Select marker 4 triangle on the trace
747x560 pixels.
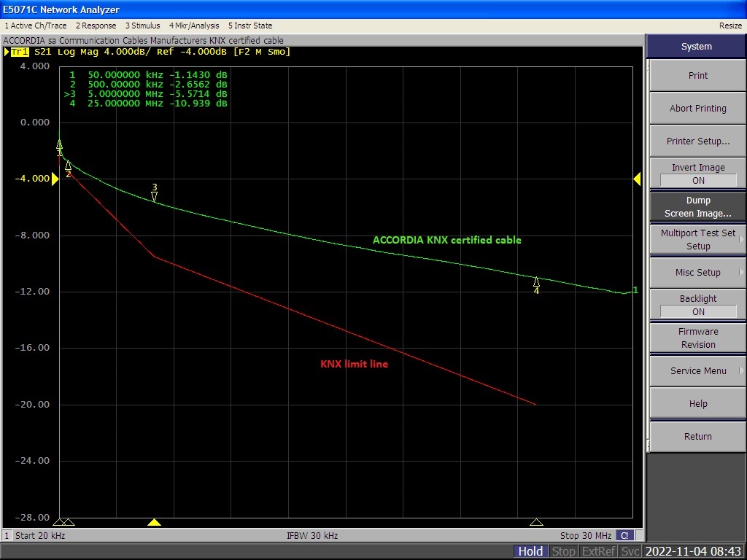536,281
